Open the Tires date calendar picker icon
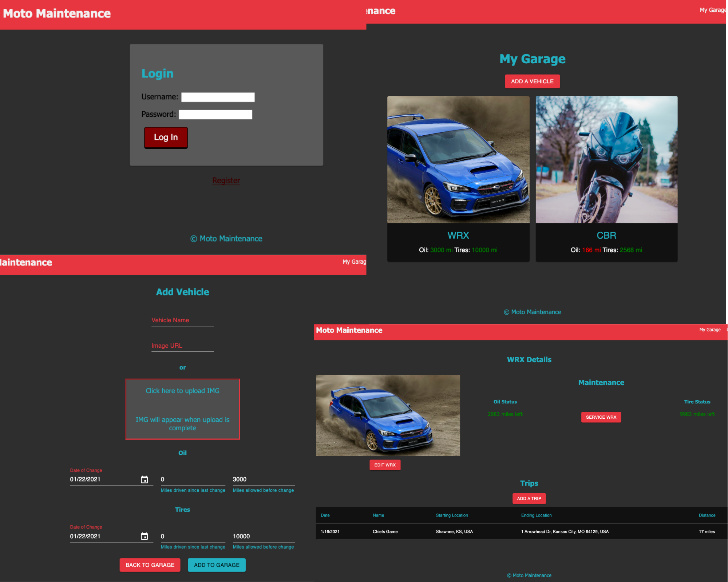728x582 pixels. coord(145,536)
